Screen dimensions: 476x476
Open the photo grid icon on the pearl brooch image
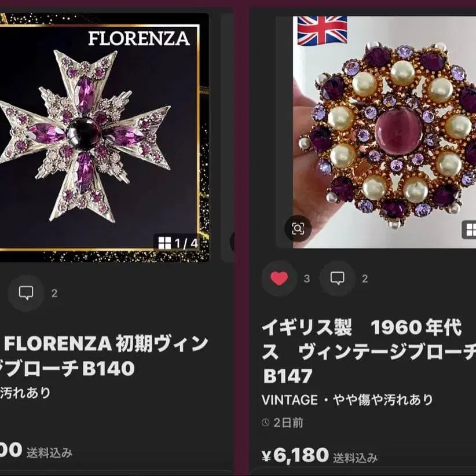tap(469, 230)
